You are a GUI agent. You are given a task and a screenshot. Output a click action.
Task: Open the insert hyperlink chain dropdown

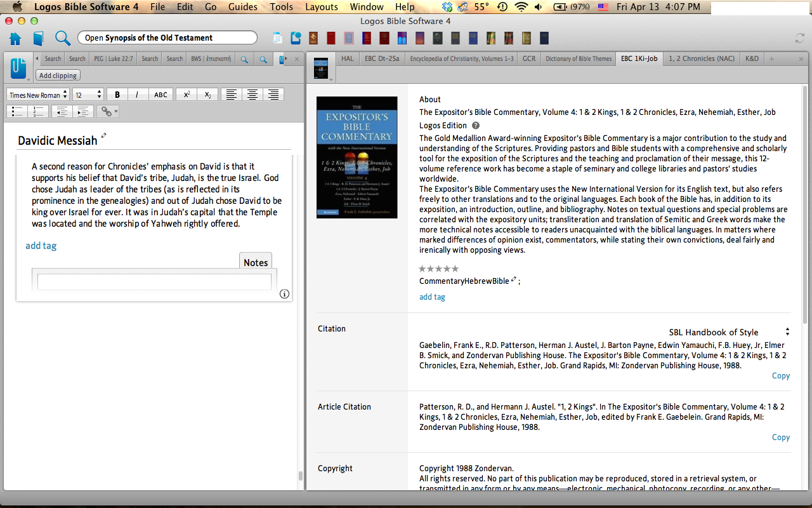point(108,112)
